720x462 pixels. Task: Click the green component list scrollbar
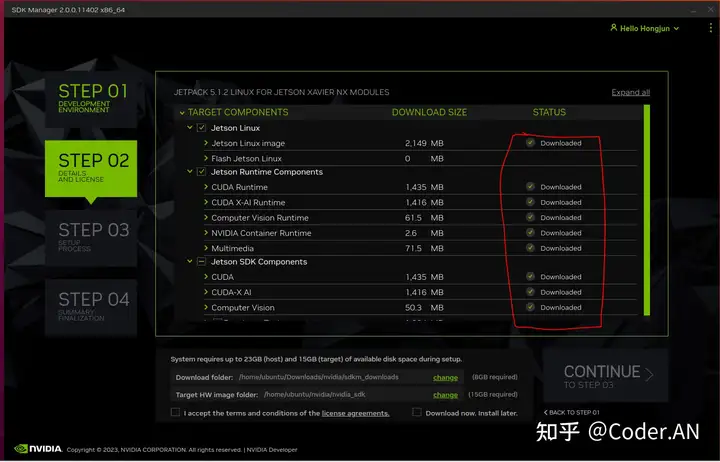(647, 210)
